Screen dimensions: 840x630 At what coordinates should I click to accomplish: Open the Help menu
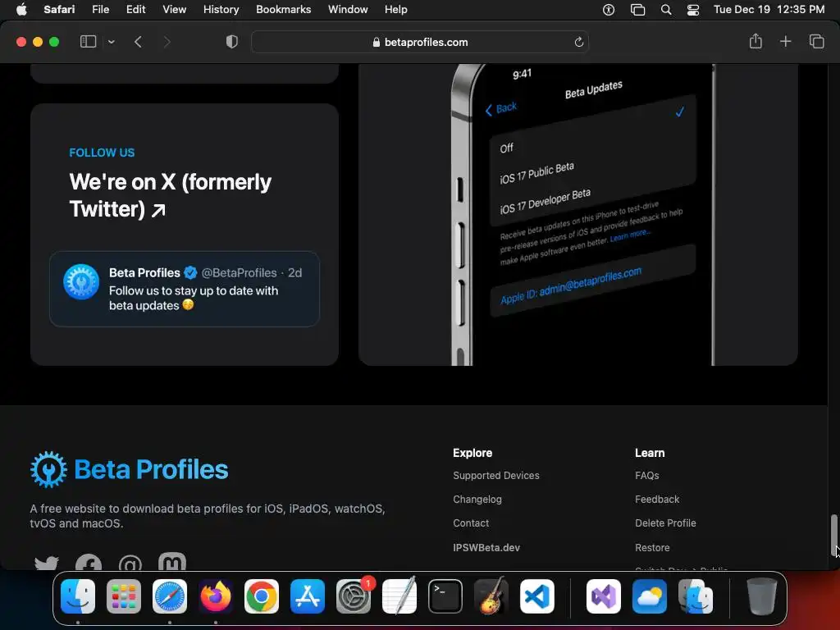pyautogui.click(x=396, y=9)
